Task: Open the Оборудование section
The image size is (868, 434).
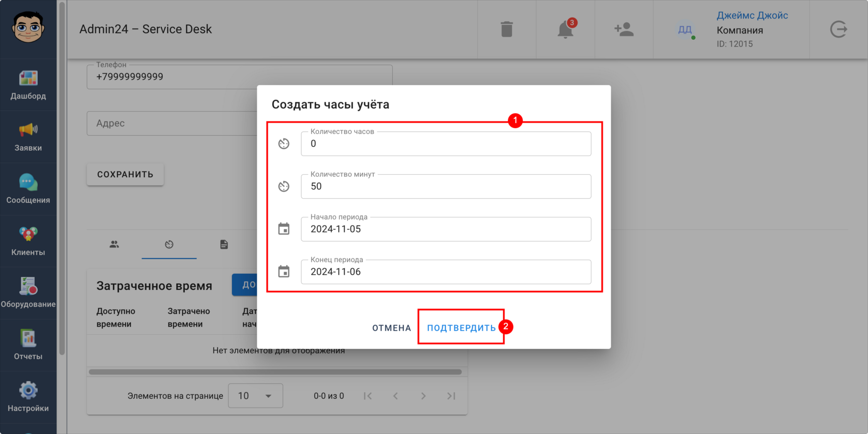Action: pyautogui.click(x=28, y=293)
